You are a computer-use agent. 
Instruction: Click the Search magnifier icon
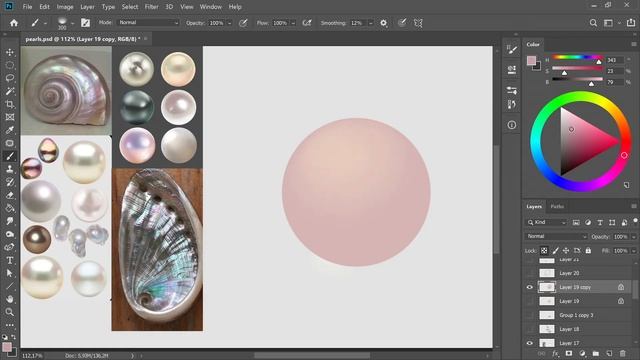click(x=593, y=23)
